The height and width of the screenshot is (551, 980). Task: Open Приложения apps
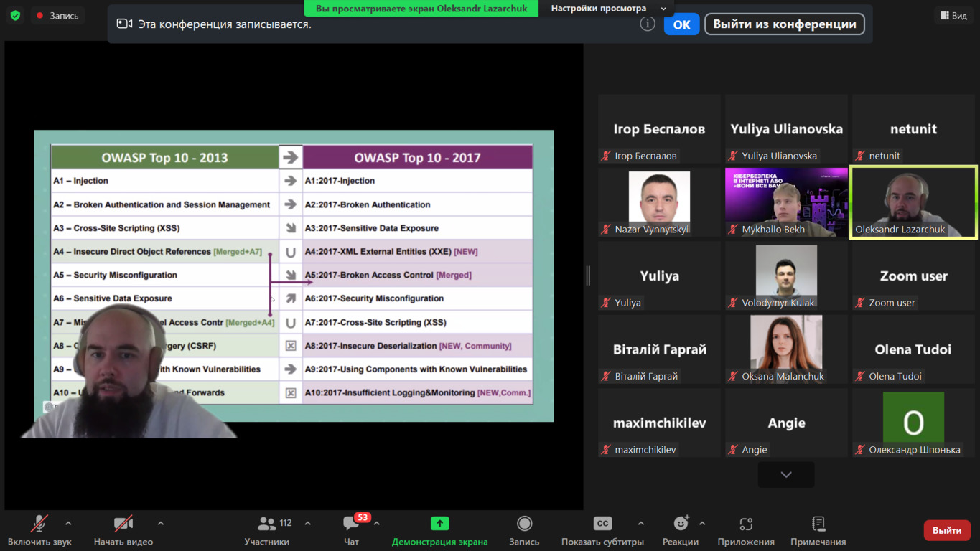click(746, 530)
